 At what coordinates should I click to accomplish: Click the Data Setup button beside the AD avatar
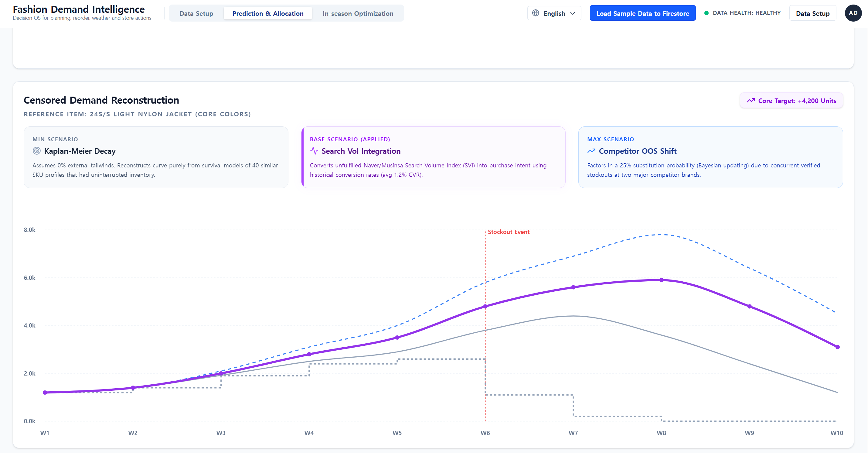tap(813, 13)
